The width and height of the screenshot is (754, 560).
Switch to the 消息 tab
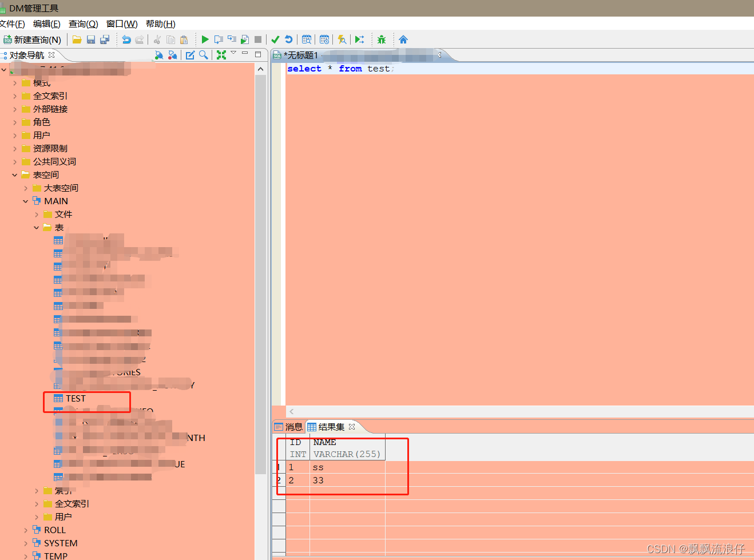click(288, 427)
